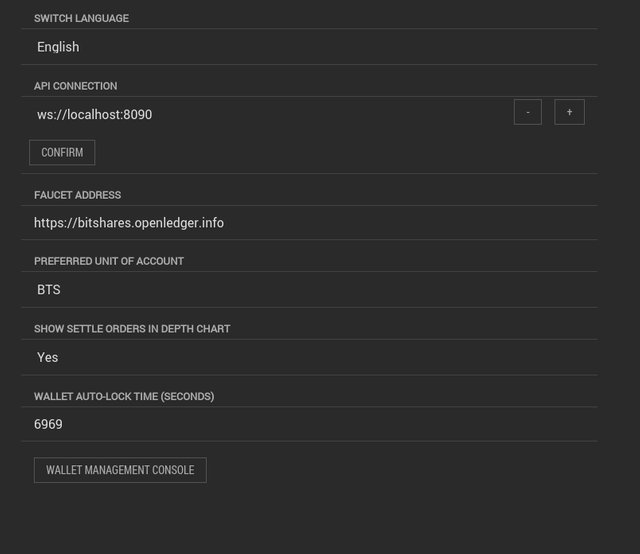Focus the faucet address URL field

(309, 223)
